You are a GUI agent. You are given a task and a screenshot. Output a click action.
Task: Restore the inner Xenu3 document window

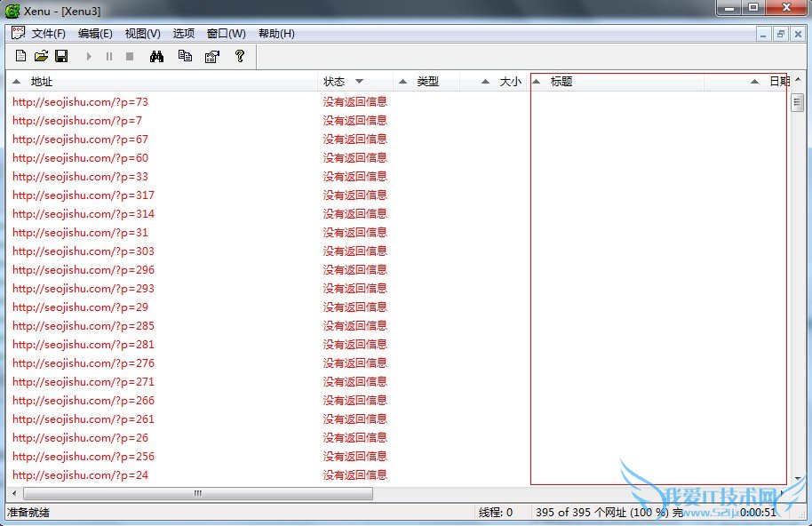(780, 35)
